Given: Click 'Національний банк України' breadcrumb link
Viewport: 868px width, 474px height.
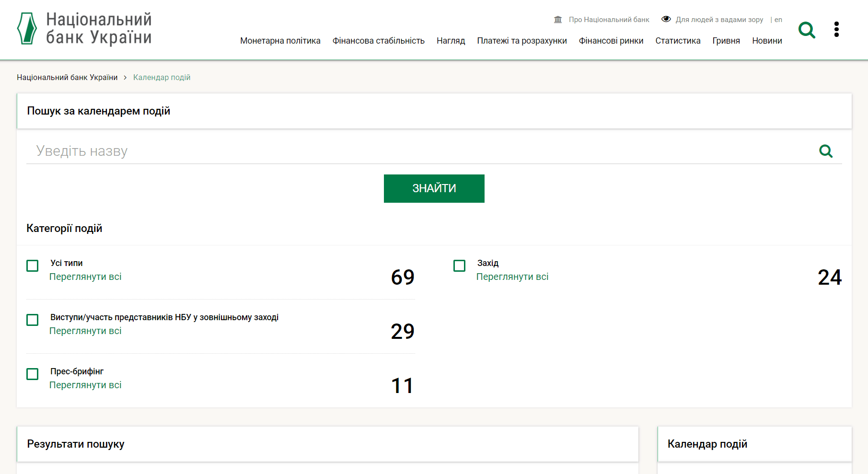Looking at the screenshot, I should coord(67,78).
